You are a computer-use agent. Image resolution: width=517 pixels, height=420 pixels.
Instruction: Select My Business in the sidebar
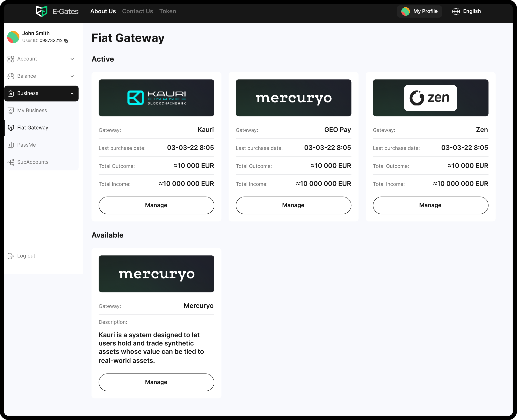tap(41, 111)
